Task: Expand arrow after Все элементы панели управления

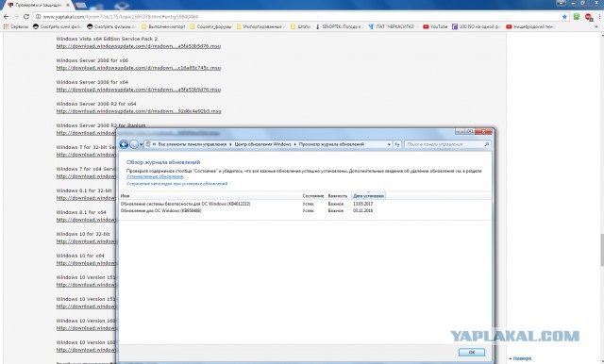Action: click(x=230, y=144)
